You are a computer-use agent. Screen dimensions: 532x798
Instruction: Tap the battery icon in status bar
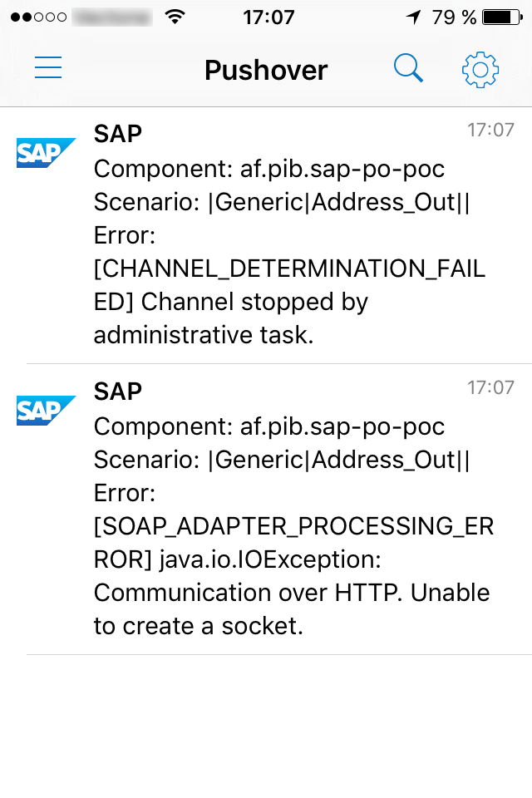[501, 17]
